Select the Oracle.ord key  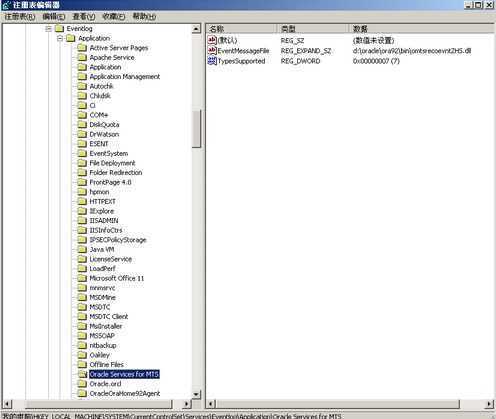coord(105,384)
